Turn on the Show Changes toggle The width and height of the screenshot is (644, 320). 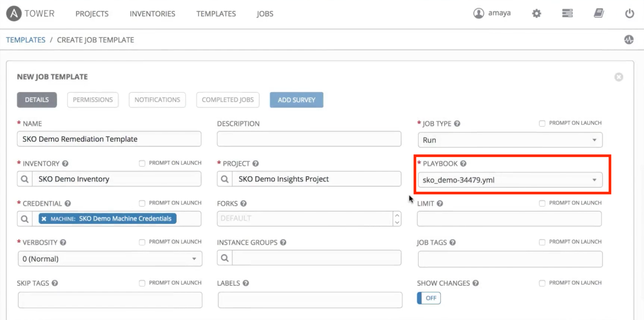[428, 298]
